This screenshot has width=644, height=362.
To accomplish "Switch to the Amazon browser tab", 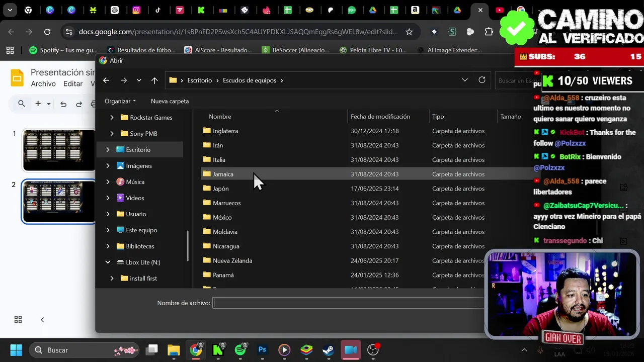I will tap(415, 10).
